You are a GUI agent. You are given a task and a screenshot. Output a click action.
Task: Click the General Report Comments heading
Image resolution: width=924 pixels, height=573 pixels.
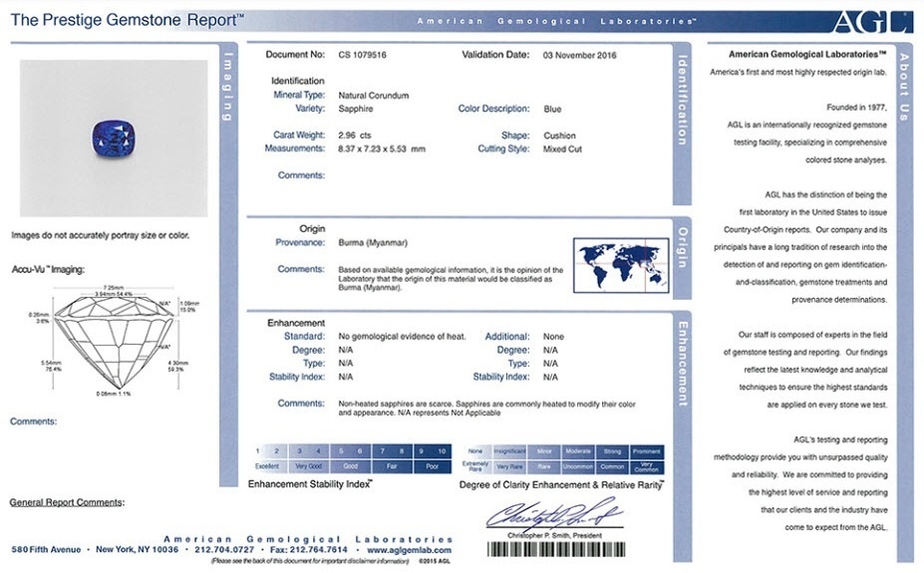click(67, 502)
